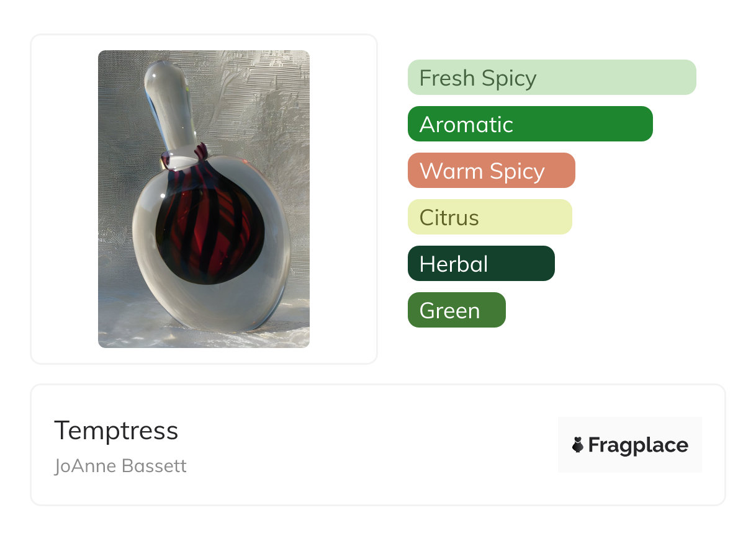Click the "Herbal" text label
This screenshot has width=756, height=536.
coord(453,264)
